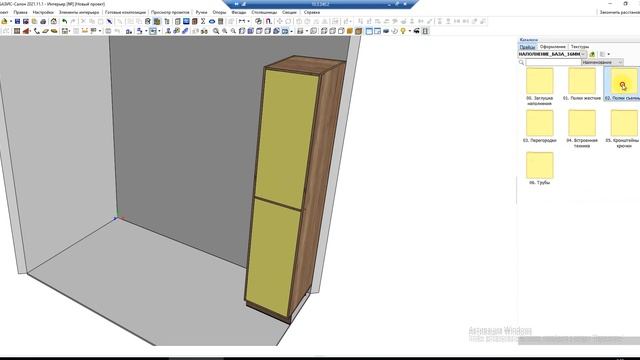The height and width of the screenshot is (360, 640).
Task: Click the green icon beside the catalog combo box
Action: [592, 54]
